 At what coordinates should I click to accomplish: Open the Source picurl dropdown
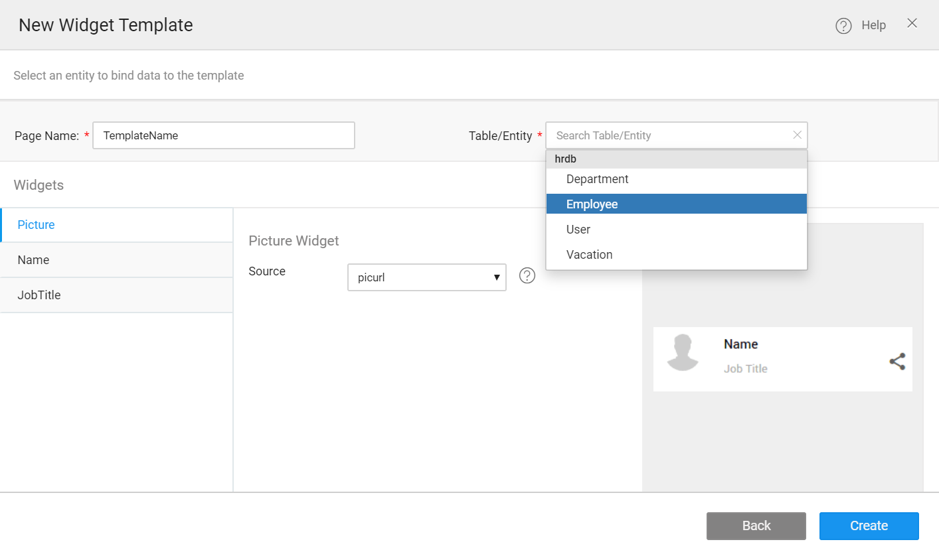(x=426, y=277)
